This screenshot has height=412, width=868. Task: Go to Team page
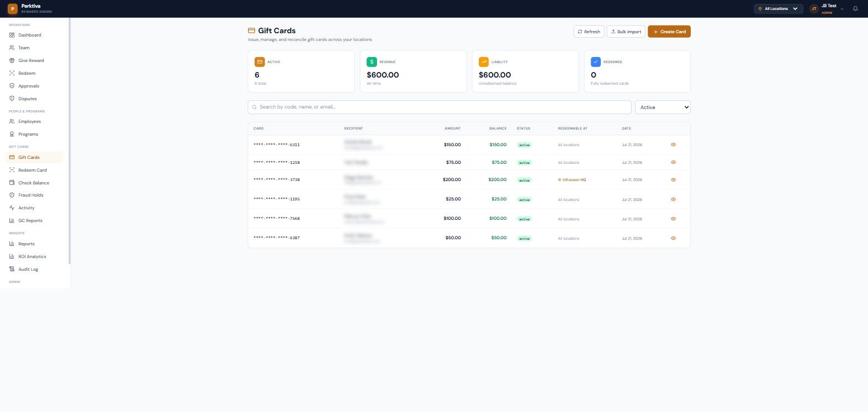[34, 48]
